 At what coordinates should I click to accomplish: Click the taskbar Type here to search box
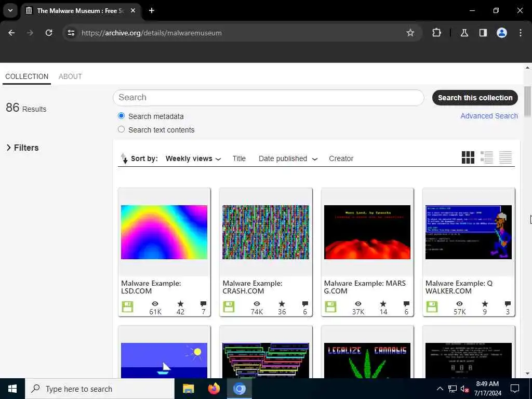tap(99, 389)
